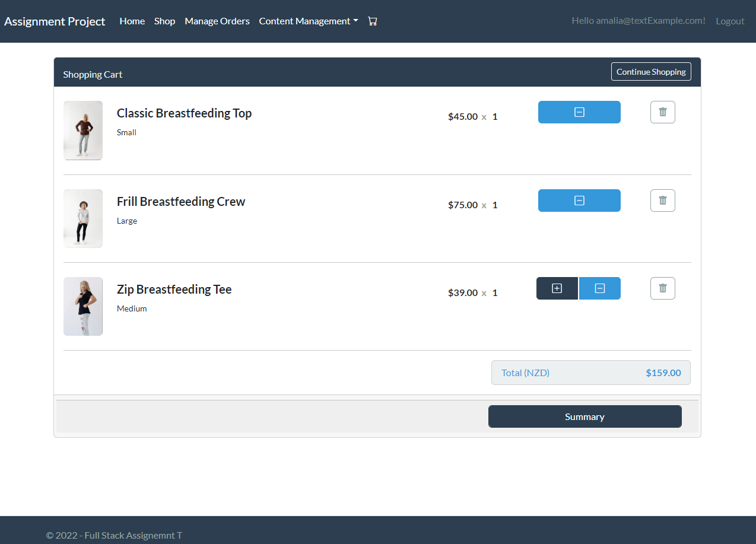Viewport: 756px width, 544px height.
Task: Click the Assignment Project brand title
Action: (55, 21)
